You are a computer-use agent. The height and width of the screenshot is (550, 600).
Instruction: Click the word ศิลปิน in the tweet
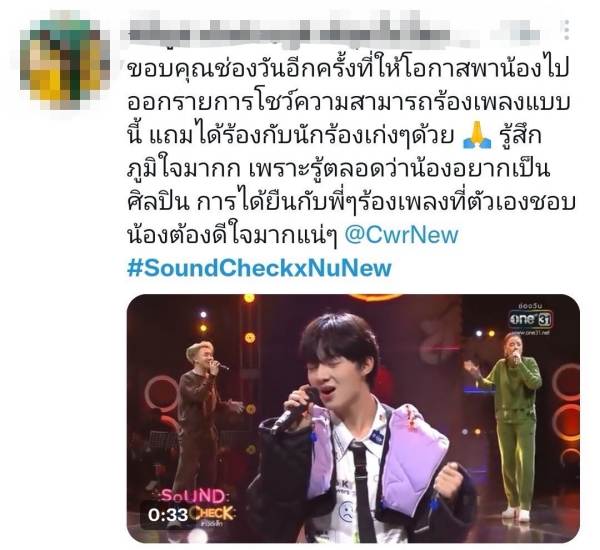[x=158, y=202]
